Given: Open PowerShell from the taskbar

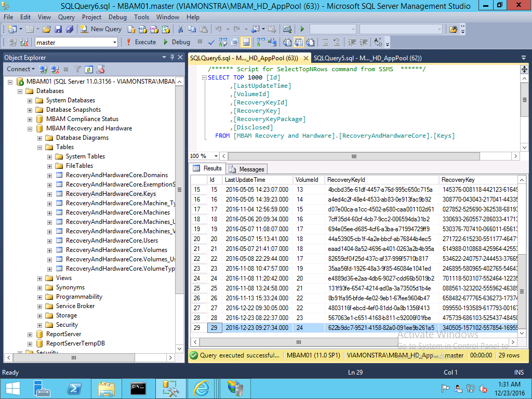Looking at the screenshot, I should 75,388.
